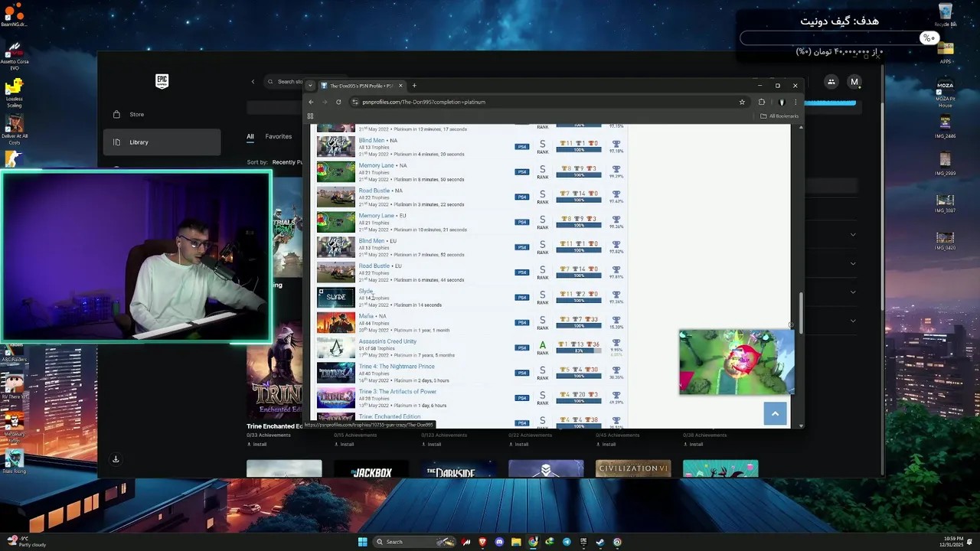The width and height of the screenshot is (980, 551).
Task: Open Discord from taskbar
Action: pos(499,542)
